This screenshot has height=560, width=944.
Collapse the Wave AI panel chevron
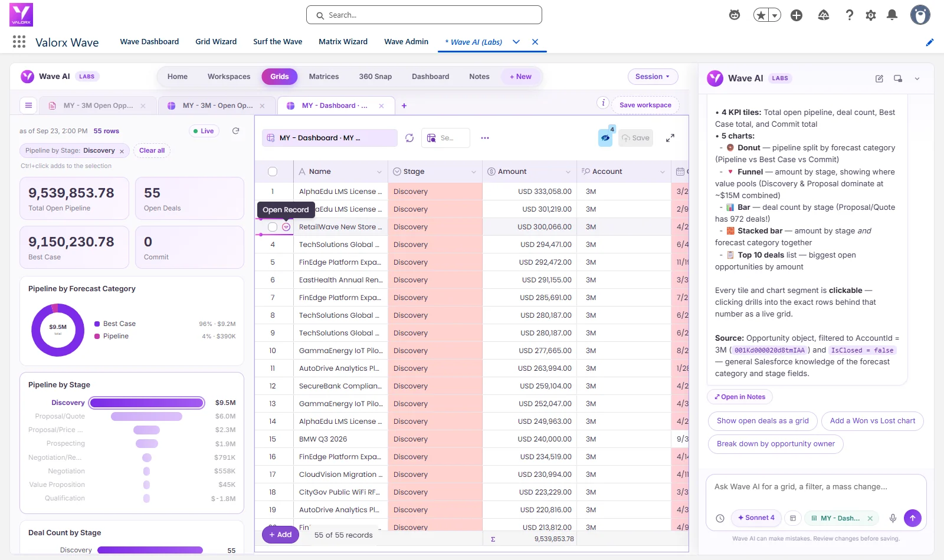(917, 78)
